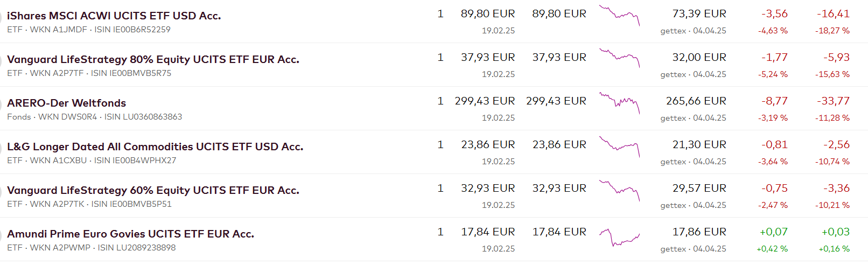Click the ARERO-Der Weltfonds fund name
The image size is (868, 265).
(x=66, y=103)
